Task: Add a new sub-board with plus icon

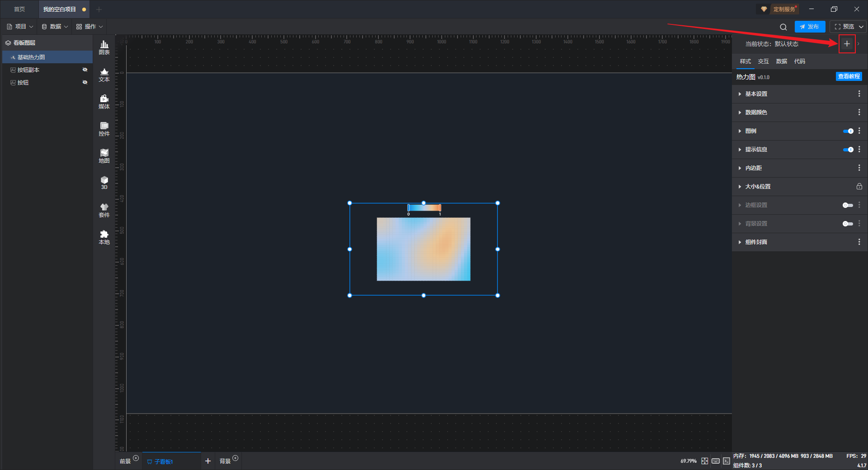Action: coord(208,461)
